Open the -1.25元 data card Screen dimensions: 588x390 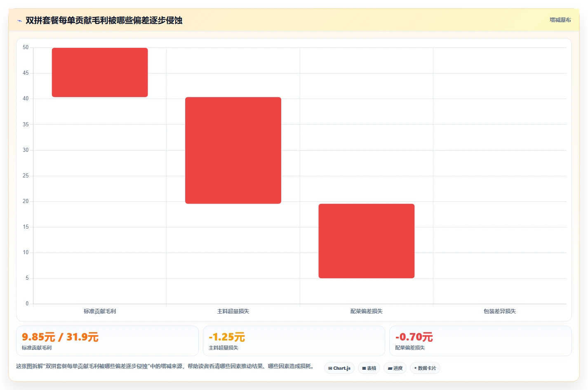pos(294,341)
